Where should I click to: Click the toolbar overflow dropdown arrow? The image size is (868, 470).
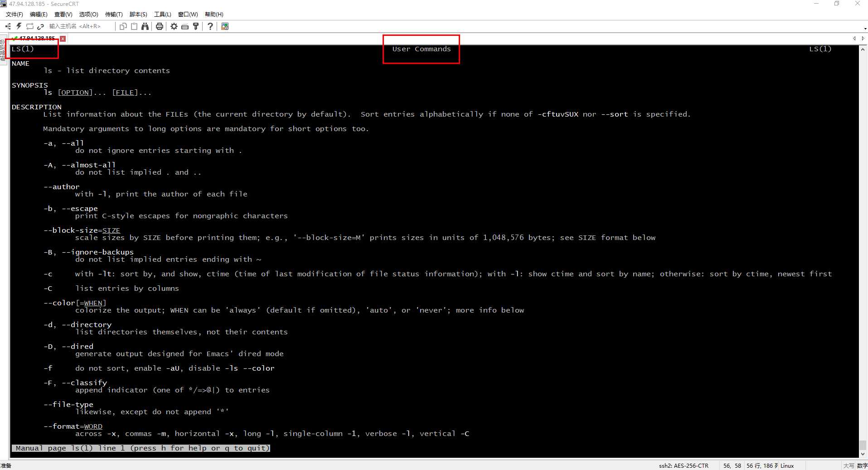(x=865, y=29)
